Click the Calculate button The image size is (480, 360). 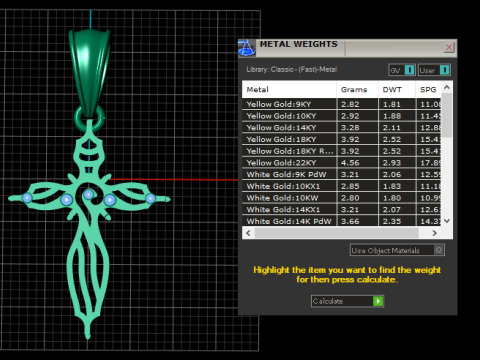(347, 301)
